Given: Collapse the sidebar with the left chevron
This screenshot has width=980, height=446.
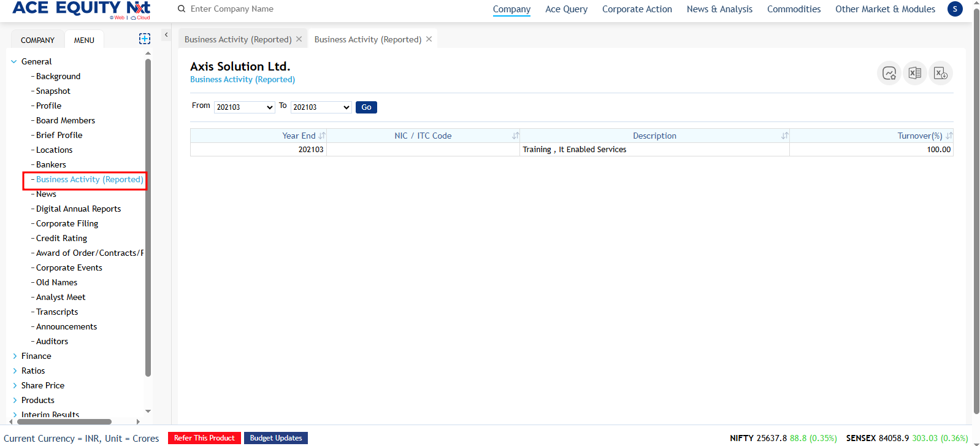Looking at the screenshot, I should click(x=166, y=35).
